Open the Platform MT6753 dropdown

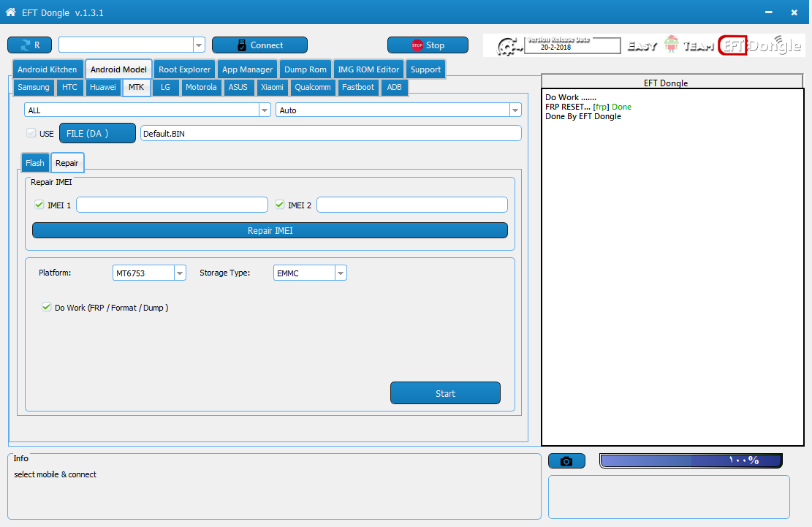pos(180,273)
